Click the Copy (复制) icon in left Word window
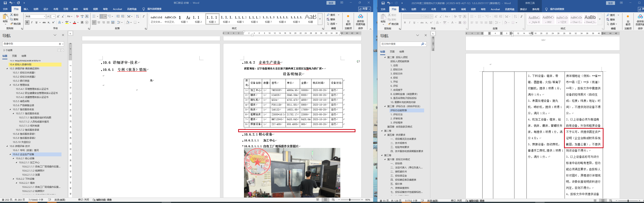The image size is (644, 203). (x=14, y=19)
